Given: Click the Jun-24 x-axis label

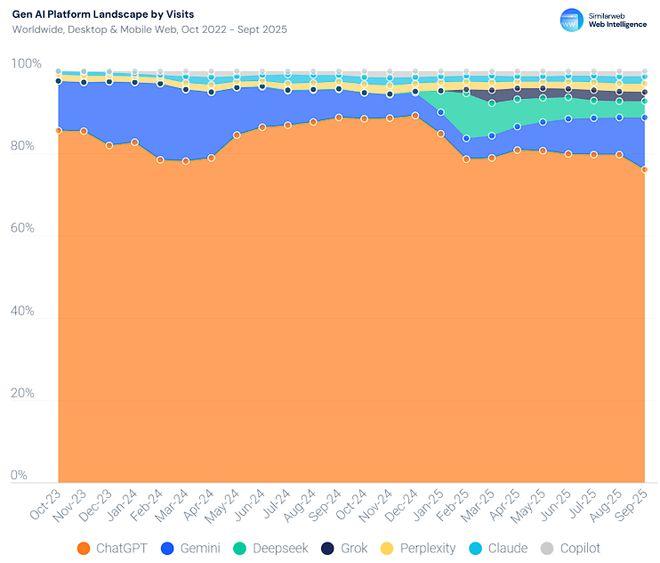Looking at the screenshot, I should coord(250,505).
